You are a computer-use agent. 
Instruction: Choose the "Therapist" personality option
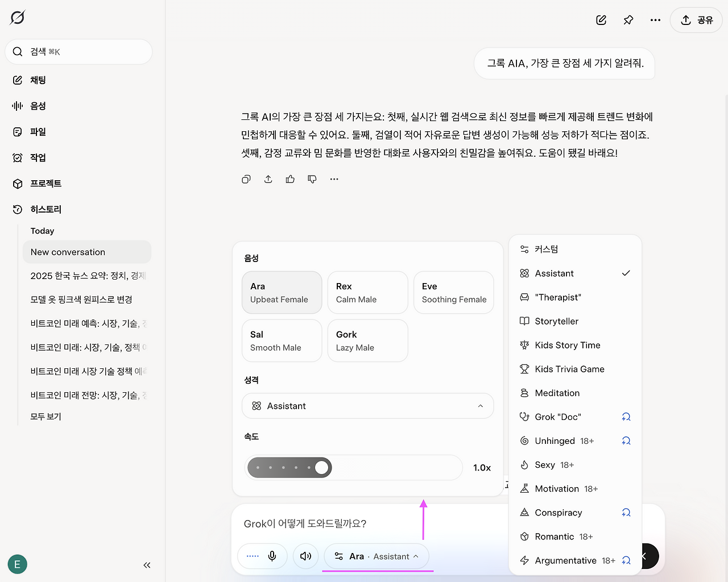[x=576, y=297]
